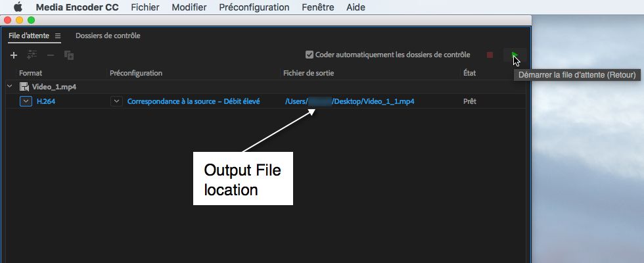Close the Media Encoder window

click(x=7, y=20)
